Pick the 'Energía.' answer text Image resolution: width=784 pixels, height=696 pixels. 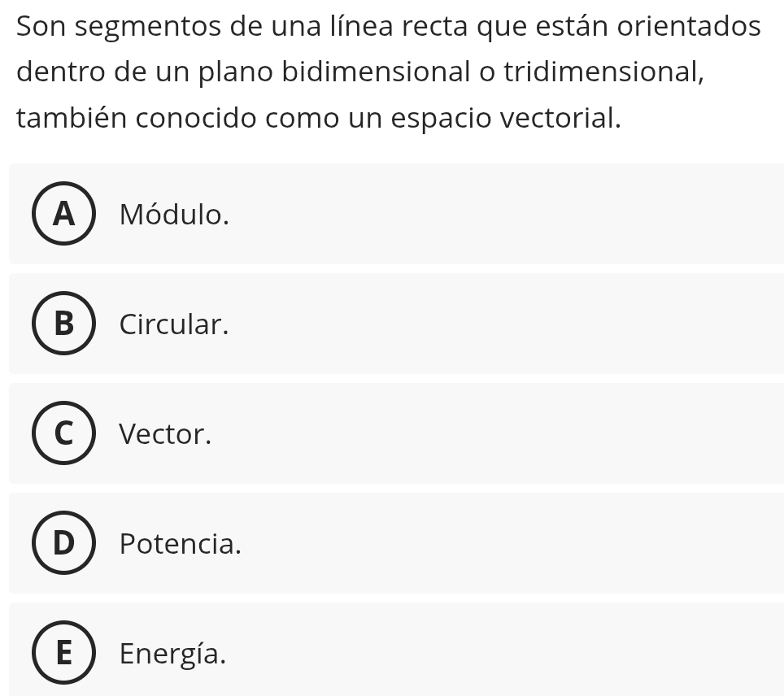coord(172,654)
